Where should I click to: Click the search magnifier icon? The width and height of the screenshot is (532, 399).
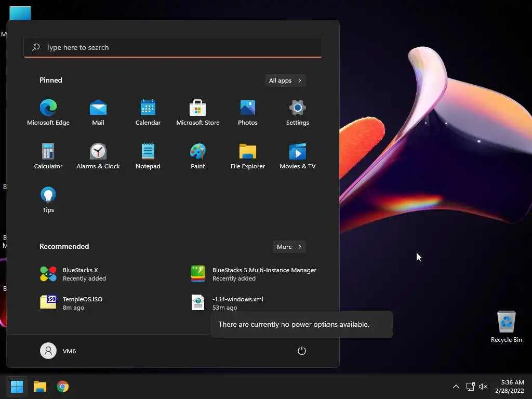(36, 47)
